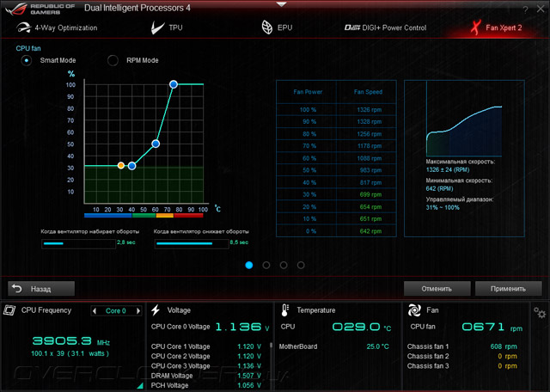Screen dimensions: 550x392
Task: Click the Fan Xpert 2 icon
Action: (x=475, y=28)
